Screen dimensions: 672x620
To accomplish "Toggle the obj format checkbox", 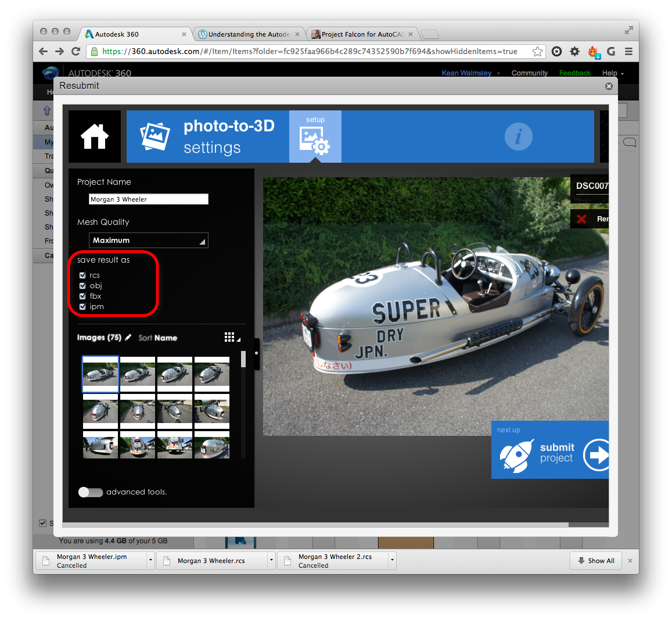I will [x=82, y=286].
